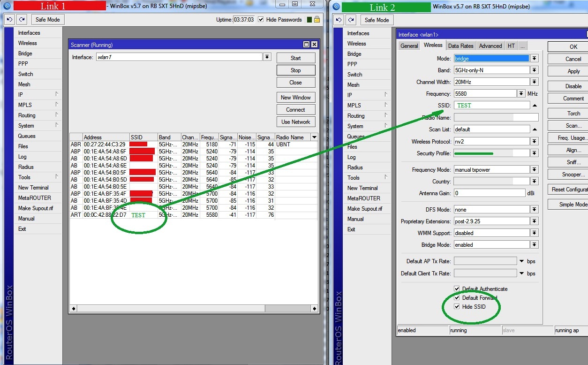
Task: Toggle the Default Authenticate checkbox
Action: click(457, 289)
